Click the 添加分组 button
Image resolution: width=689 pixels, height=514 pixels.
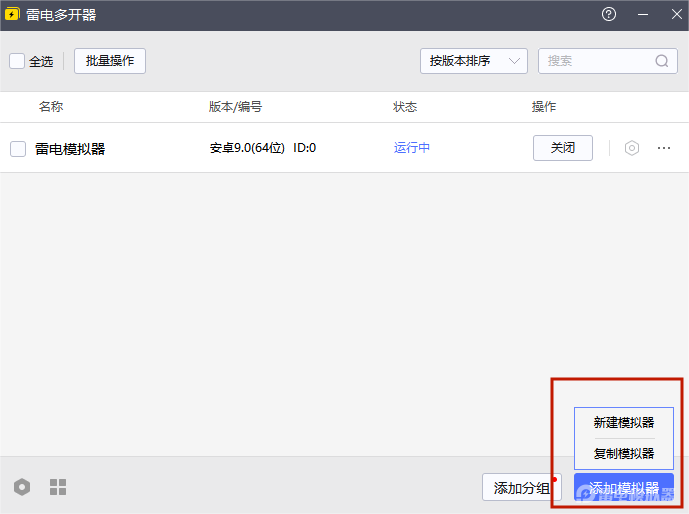tap(522, 487)
